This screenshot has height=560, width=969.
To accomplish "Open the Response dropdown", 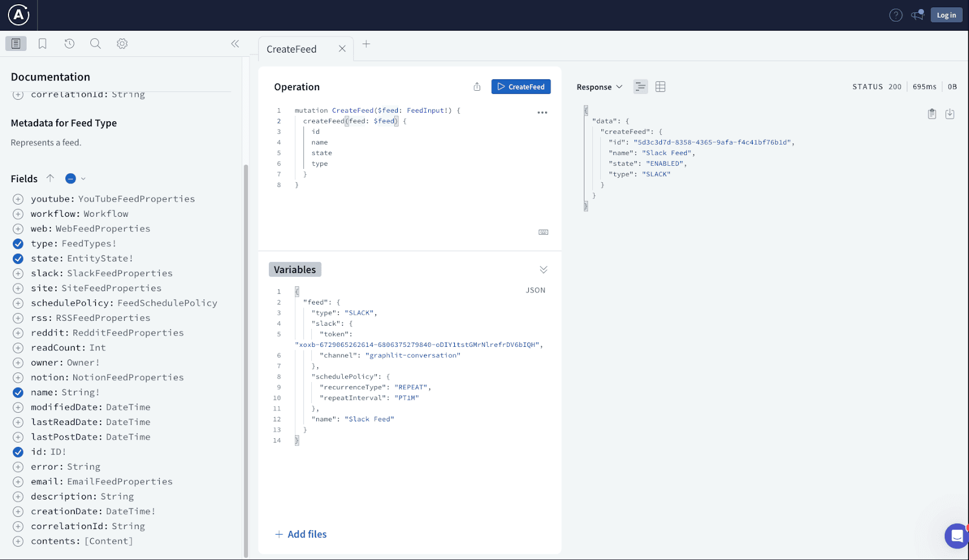I will [599, 87].
